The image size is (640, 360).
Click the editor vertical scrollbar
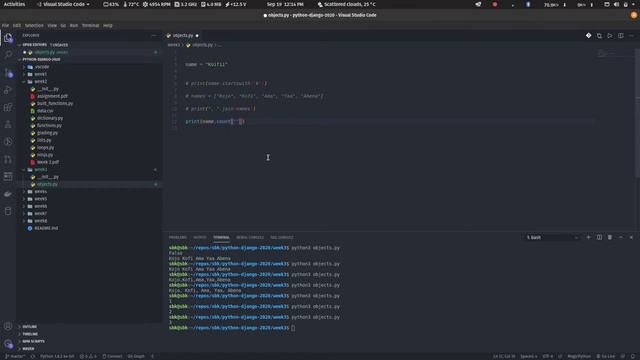point(638,114)
